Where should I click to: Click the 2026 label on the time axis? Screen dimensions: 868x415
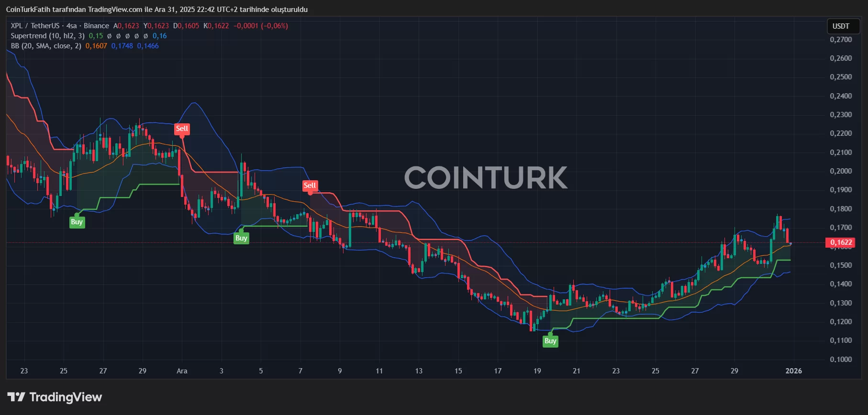click(793, 371)
